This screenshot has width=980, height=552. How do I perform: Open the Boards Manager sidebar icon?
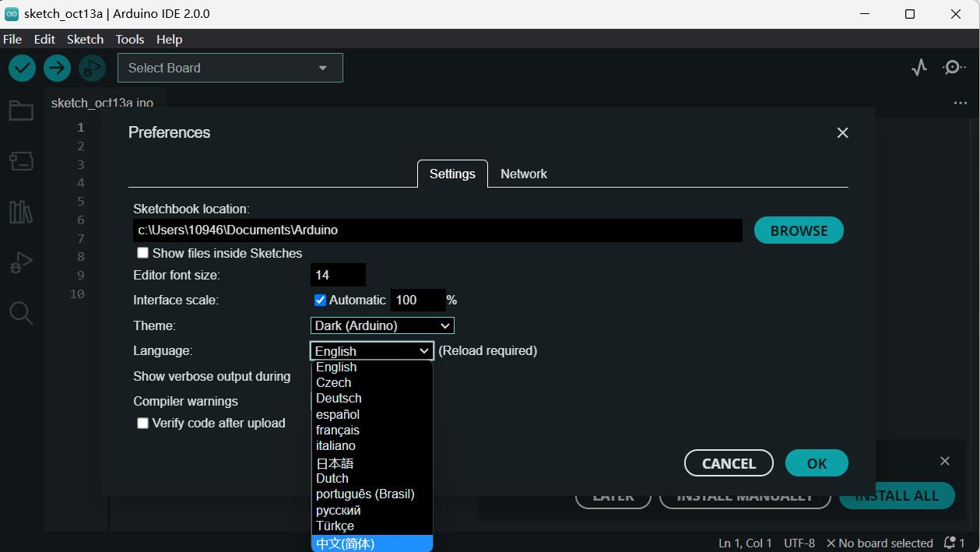tap(21, 161)
